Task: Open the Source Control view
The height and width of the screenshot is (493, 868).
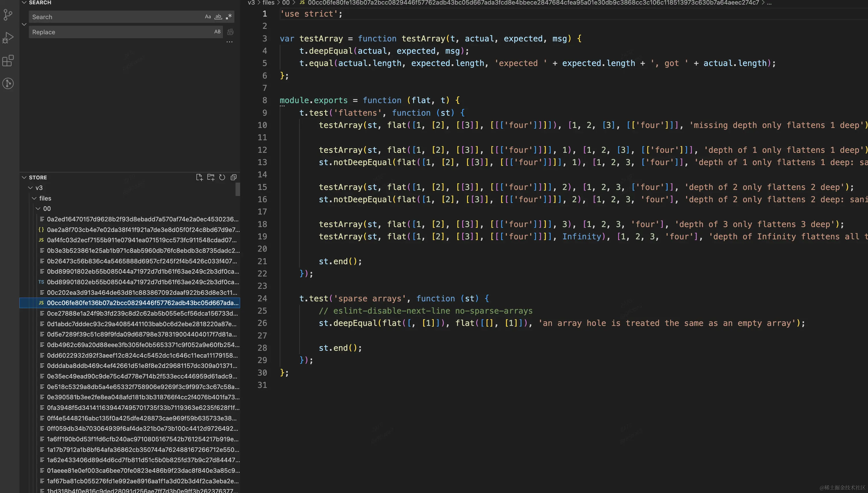Action: (8, 15)
